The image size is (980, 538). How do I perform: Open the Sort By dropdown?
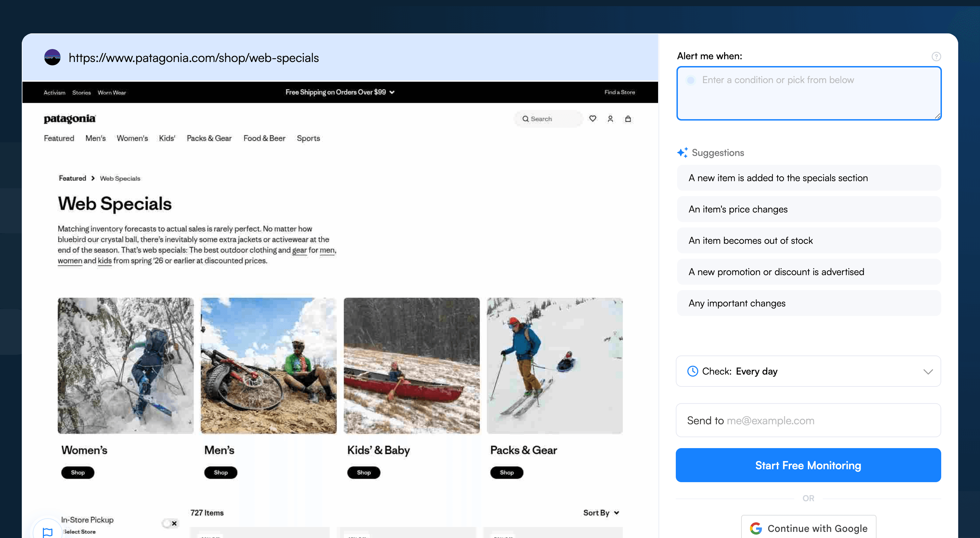(601, 512)
